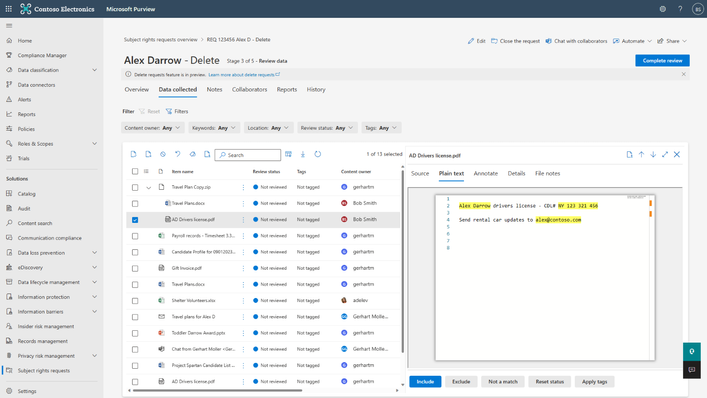Check the Travel plans for Alex D checkbox
Viewport: 707px width, 398px height.
tap(135, 317)
